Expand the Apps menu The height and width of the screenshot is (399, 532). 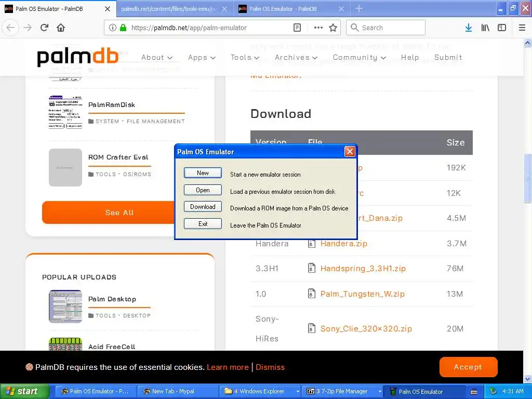(202, 57)
